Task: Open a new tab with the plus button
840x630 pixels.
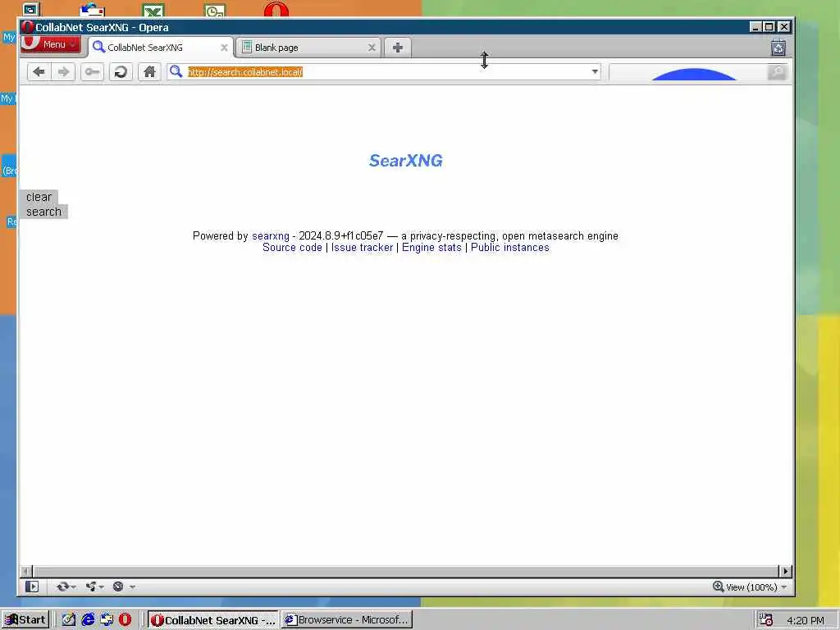Action: (x=398, y=48)
